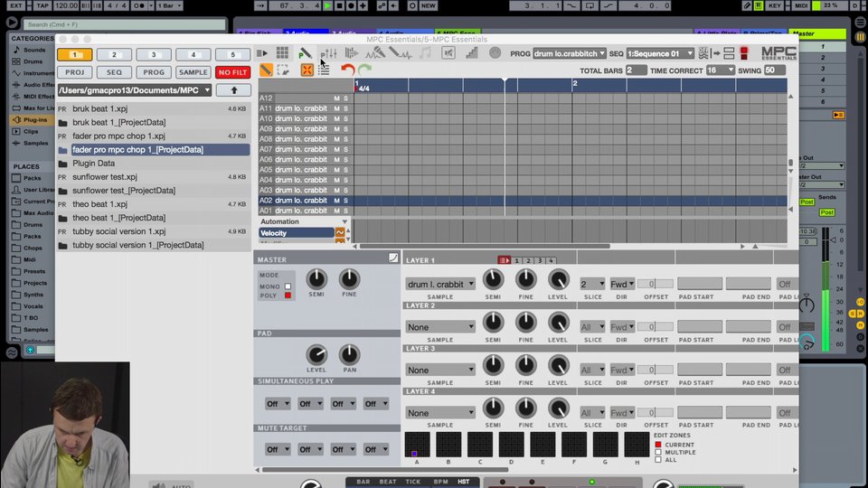The height and width of the screenshot is (488, 868).
Task: Switch to file browser tab 4
Action: (x=193, y=55)
